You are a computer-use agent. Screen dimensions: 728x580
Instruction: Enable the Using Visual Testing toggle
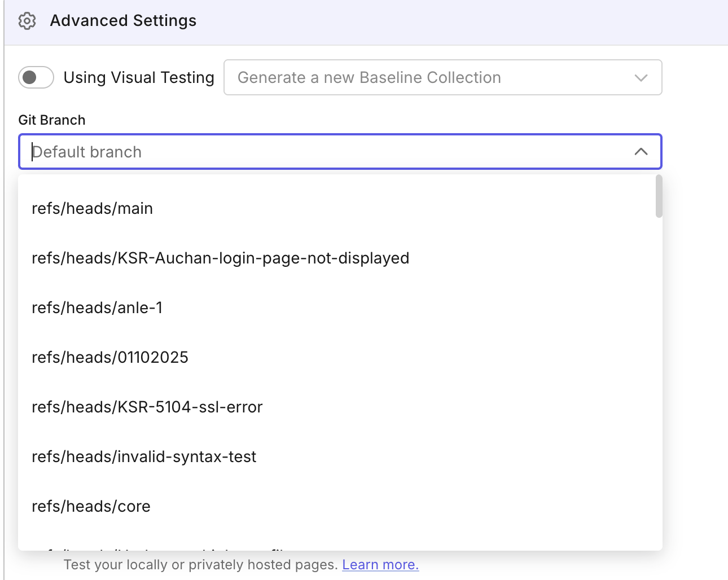(36, 77)
